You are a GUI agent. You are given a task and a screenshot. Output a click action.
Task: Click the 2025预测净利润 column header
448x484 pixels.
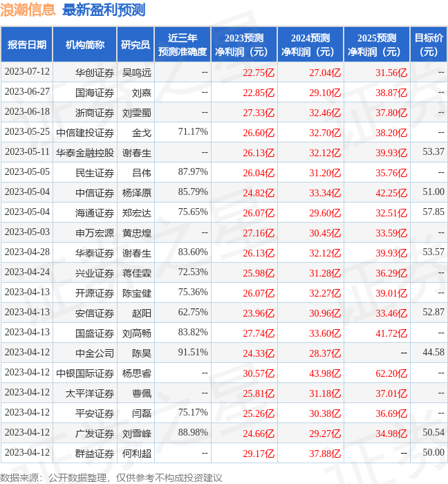coord(377,44)
